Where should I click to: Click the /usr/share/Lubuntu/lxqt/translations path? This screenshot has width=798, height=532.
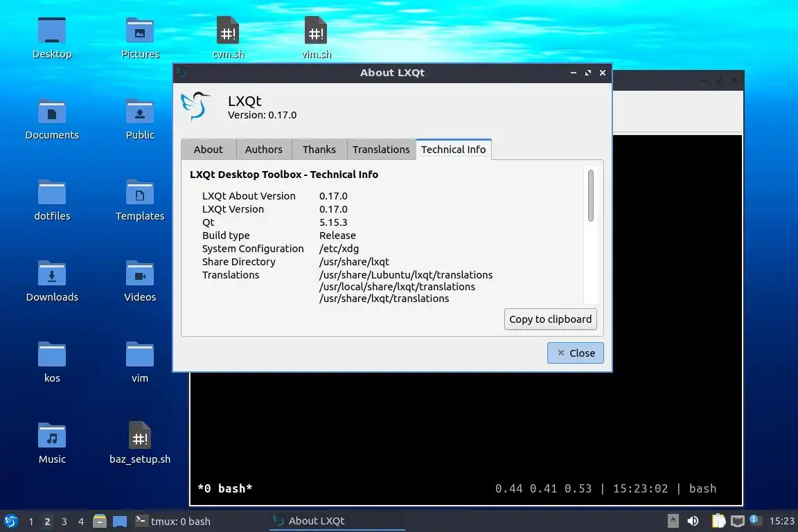click(406, 275)
